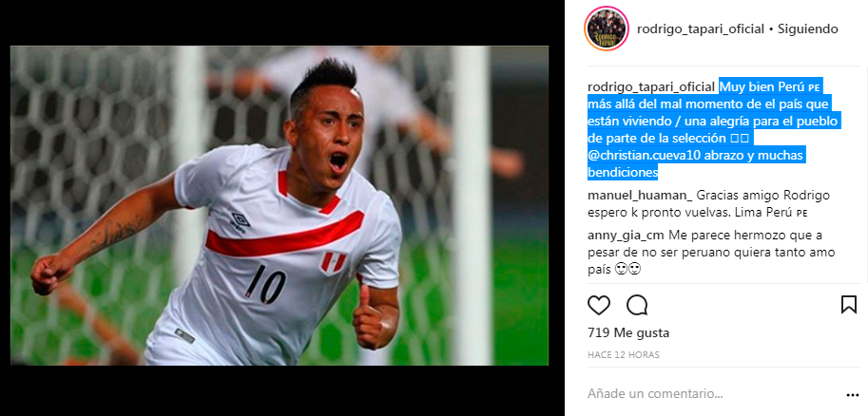Viewport: 868px width, 416px height.
Task: Click rodrigo_tapari_oficial name in the caption
Action: tap(651, 86)
